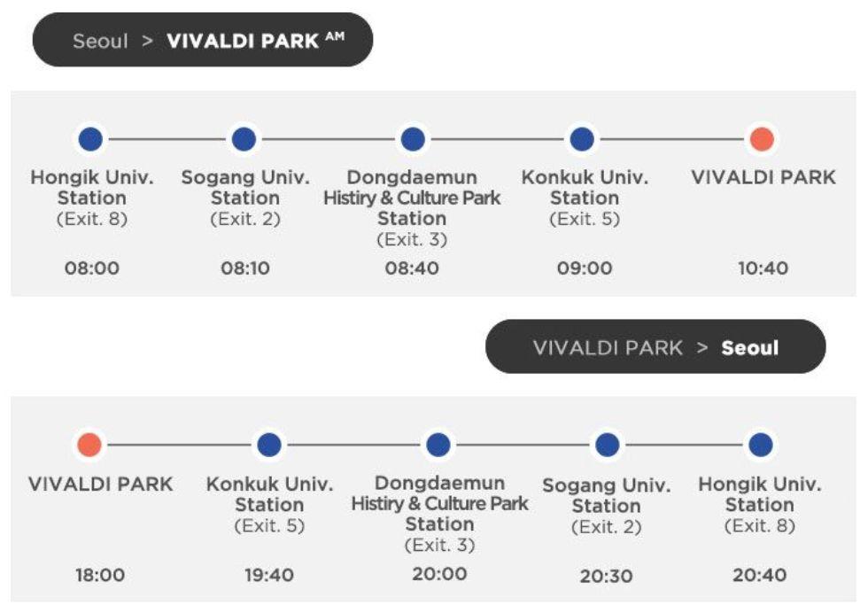Viewport: 868px width, 613px height.
Task: Select Konkuk Univ. stop dot on return route
Action: tap(269, 445)
